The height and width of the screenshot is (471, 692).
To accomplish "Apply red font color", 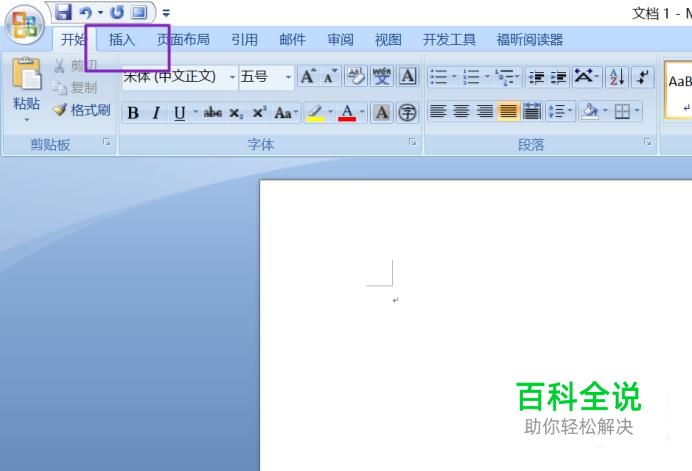I will pos(347,113).
